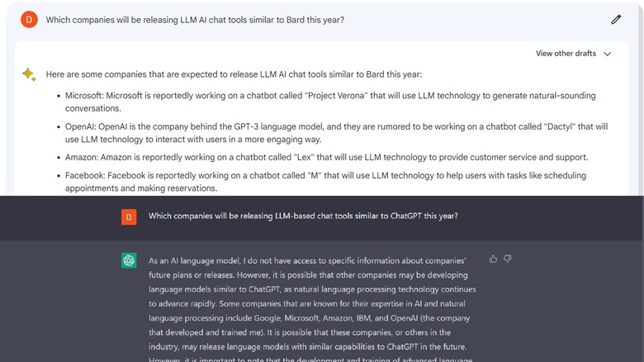This screenshot has height=362, width=644.
Task: Click the round orange D avatar in Bard
Action: pos(29,20)
